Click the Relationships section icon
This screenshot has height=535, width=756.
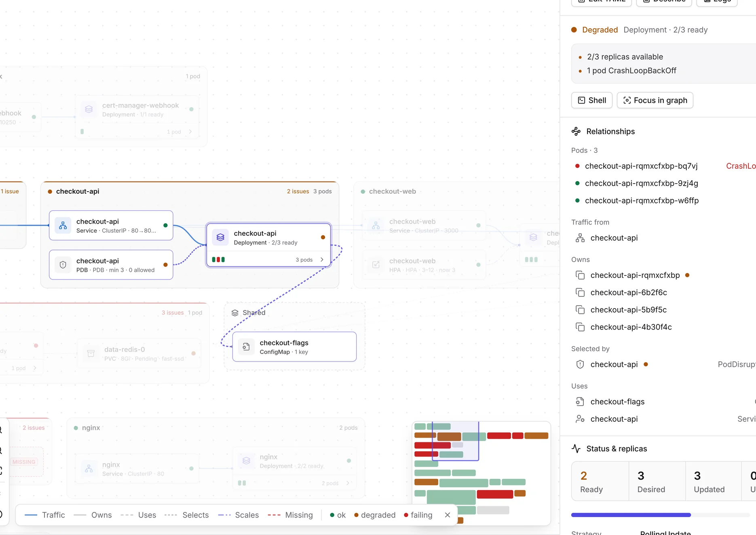coord(576,131)
